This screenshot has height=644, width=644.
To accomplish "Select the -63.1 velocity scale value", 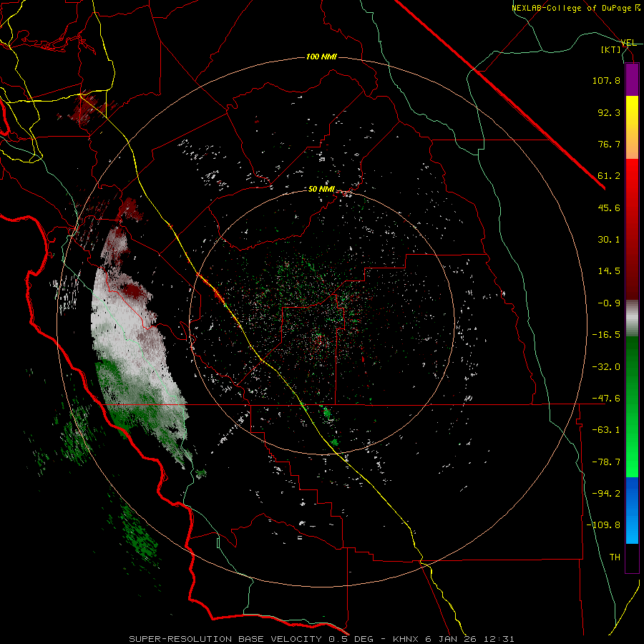I will coord(606,430).
